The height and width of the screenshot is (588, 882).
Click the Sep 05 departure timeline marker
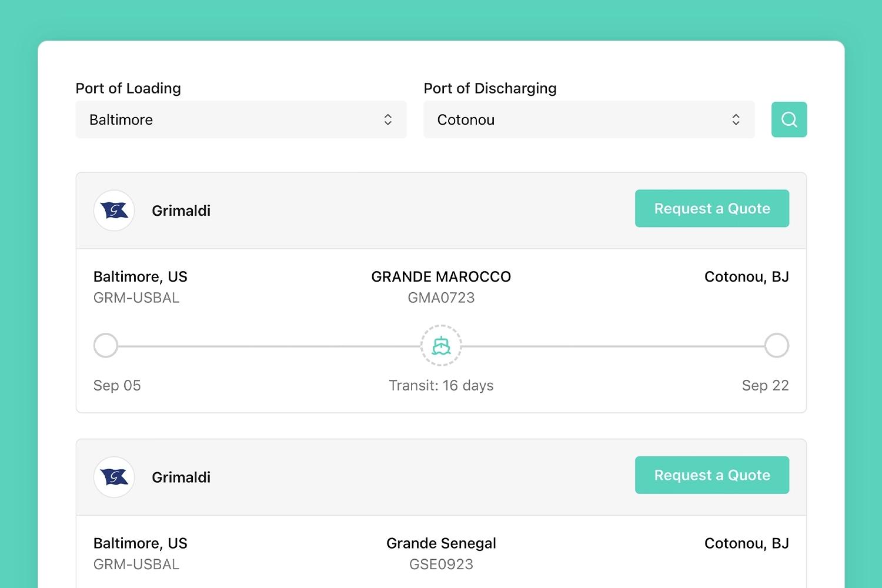[x=106, y=346]
